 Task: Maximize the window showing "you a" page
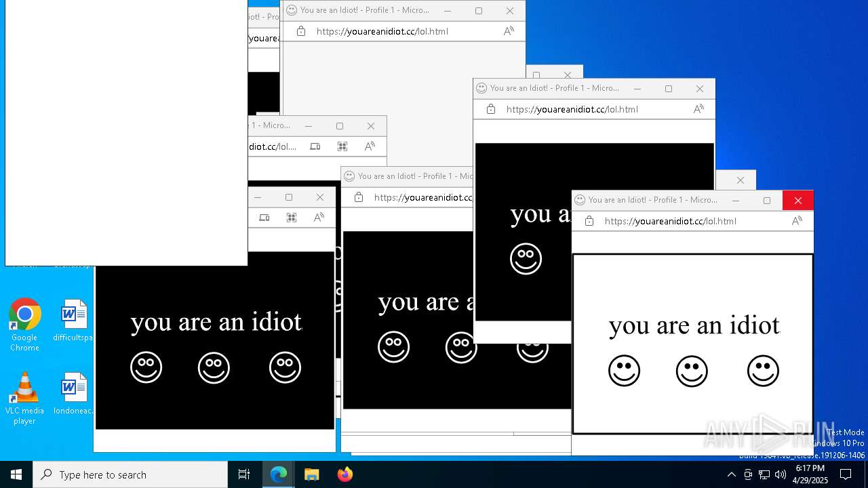[669, 88]
